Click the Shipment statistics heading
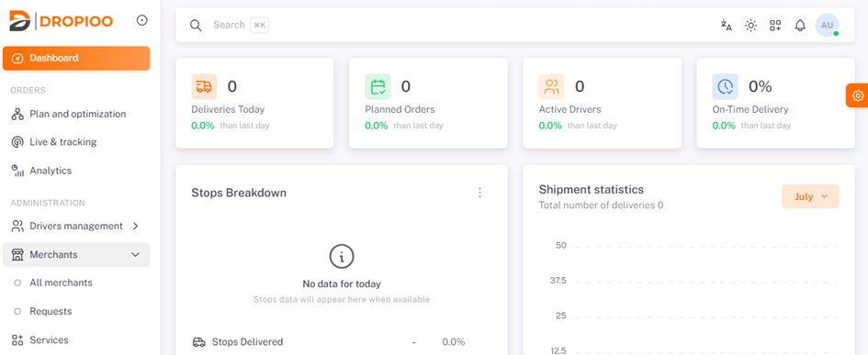The image size is (868, 355). pyautogui.click(x=592, y=190)
